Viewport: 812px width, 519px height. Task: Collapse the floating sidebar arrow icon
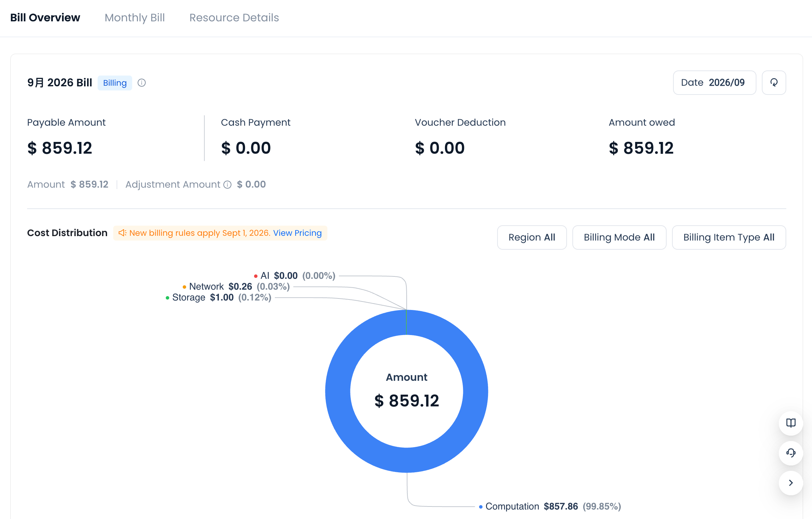point(791,483)
